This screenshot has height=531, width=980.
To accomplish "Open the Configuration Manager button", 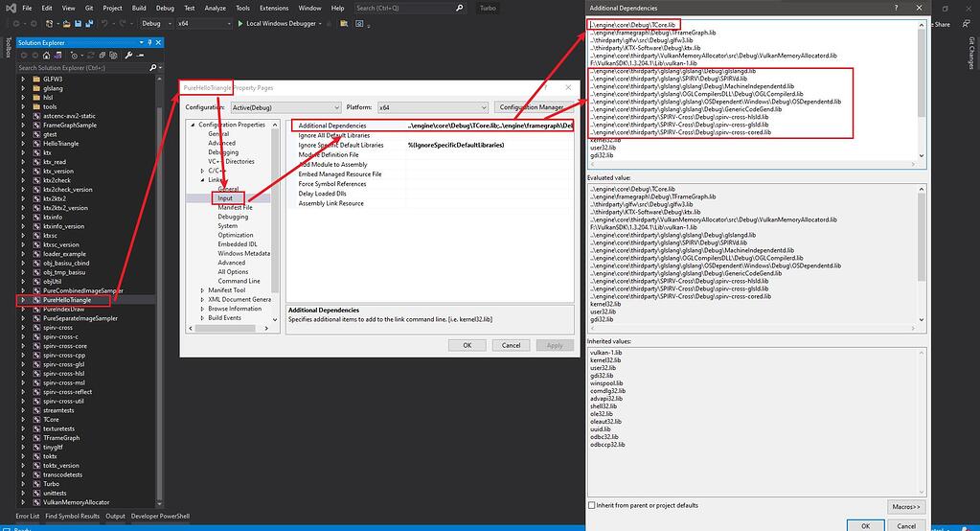I will 532,107.
